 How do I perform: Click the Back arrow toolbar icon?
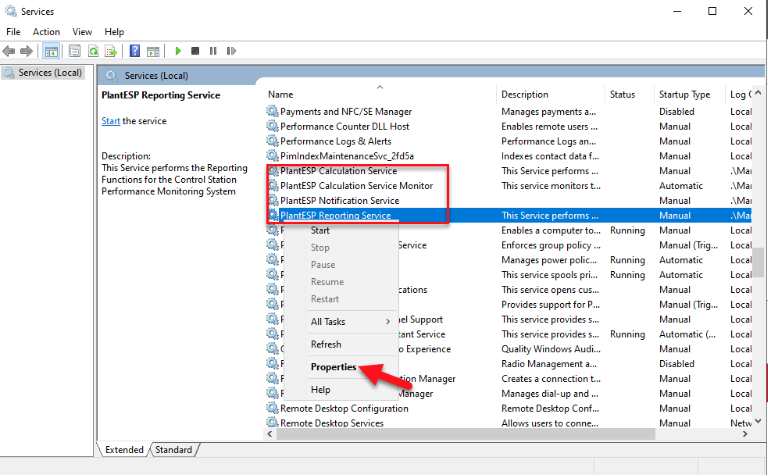[x=9, y=51]
